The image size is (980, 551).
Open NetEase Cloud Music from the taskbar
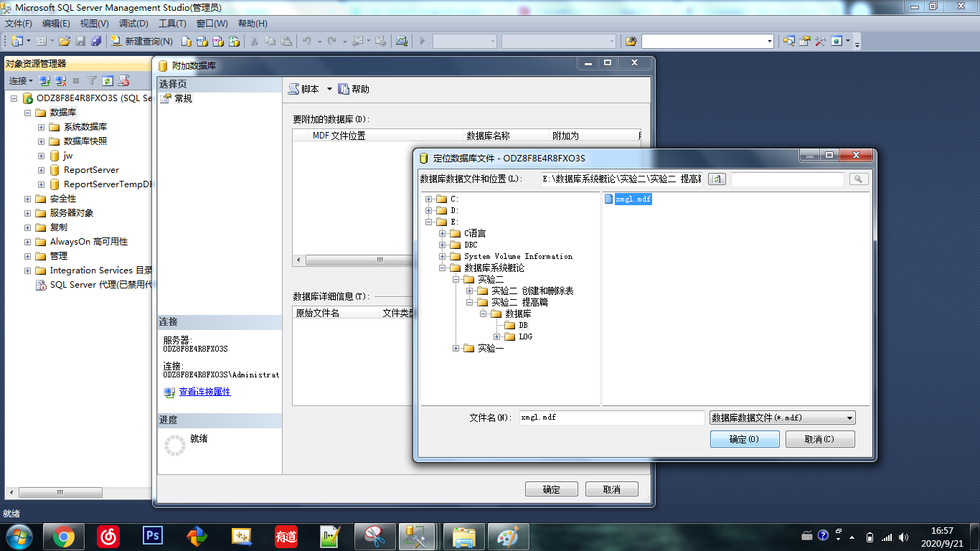pos(108,537)
